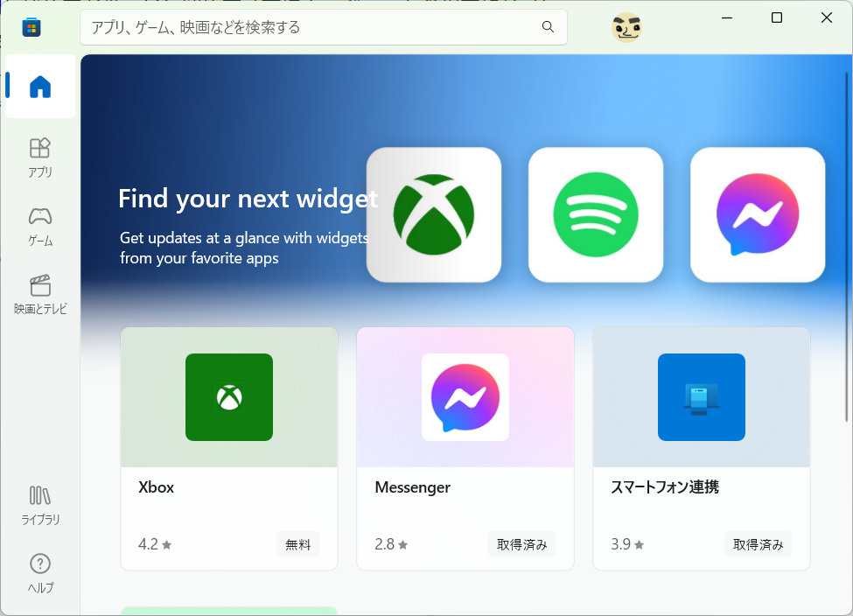Viewport: 853px width, 616px height.
Task: Close the Microsoft Store window
Action: (x=827, y=18)
